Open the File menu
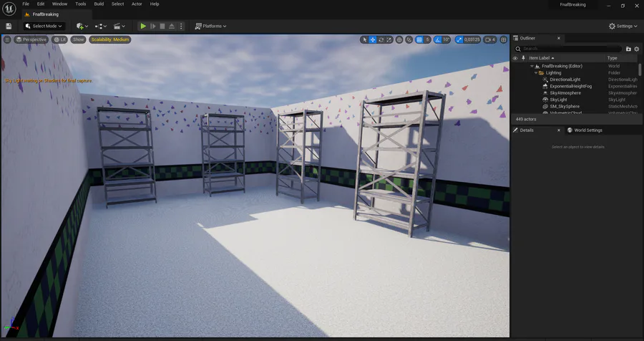This screenshot has height=341, width=644. [26, 4]
